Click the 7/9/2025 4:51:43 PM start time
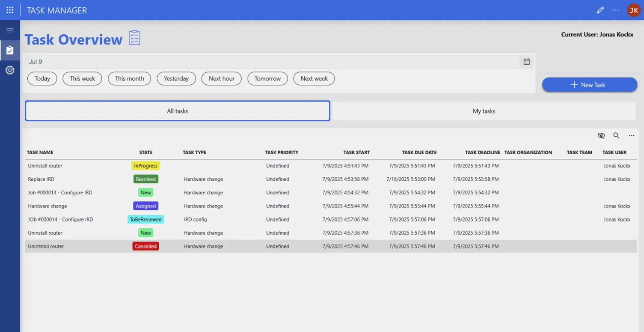This screenshot has width=644, height=332. click(x=345, y=166)
